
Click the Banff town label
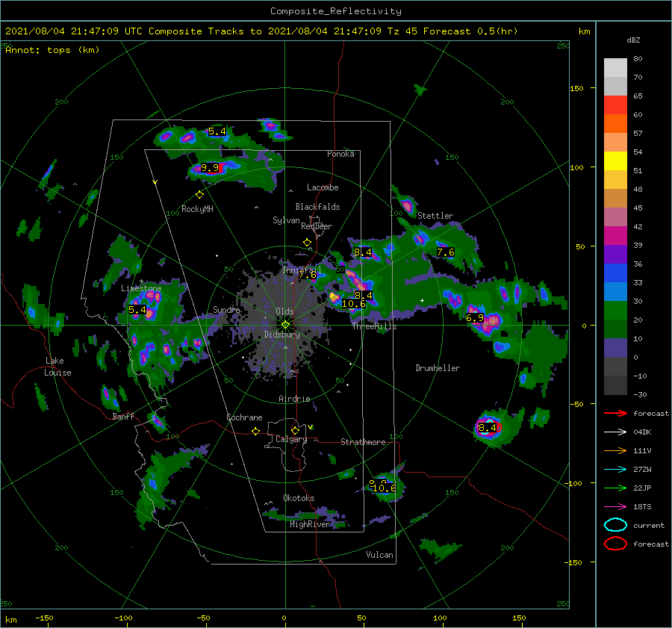pos(123,416)
